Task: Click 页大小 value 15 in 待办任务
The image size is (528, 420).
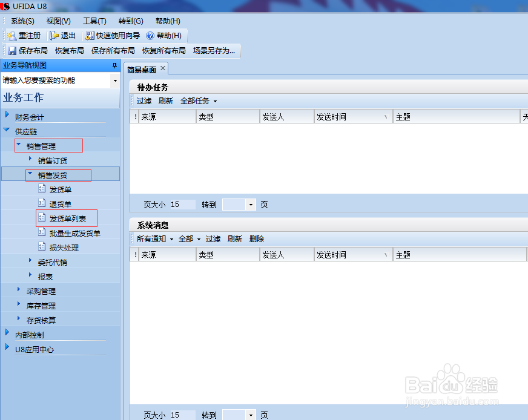Action: 182,205
